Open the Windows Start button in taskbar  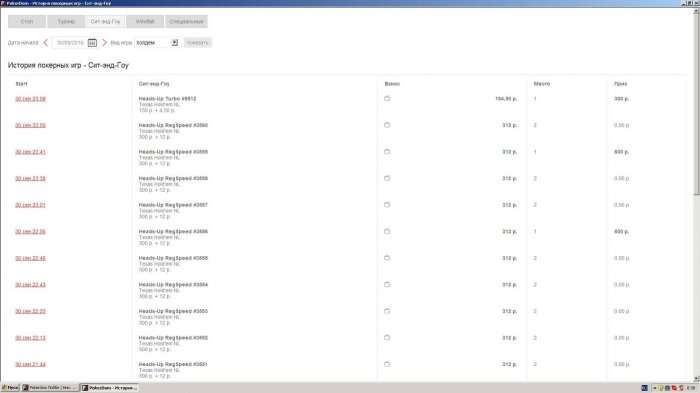click(10, 388)
